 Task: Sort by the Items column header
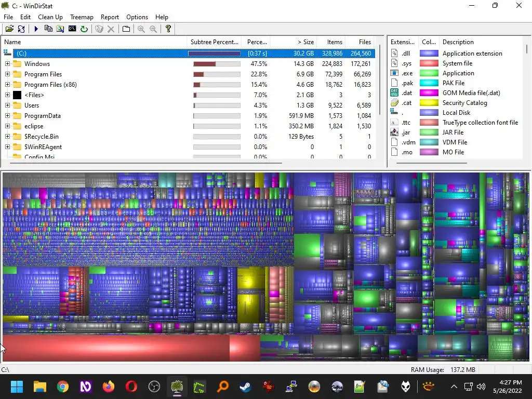331,42
